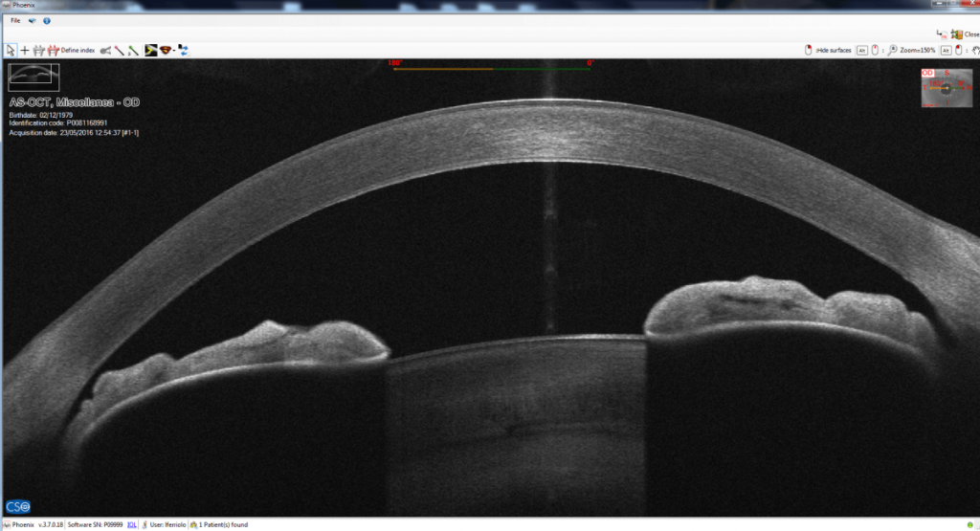
Task: Select the crosshair plus tool
Action: (25, 50)
